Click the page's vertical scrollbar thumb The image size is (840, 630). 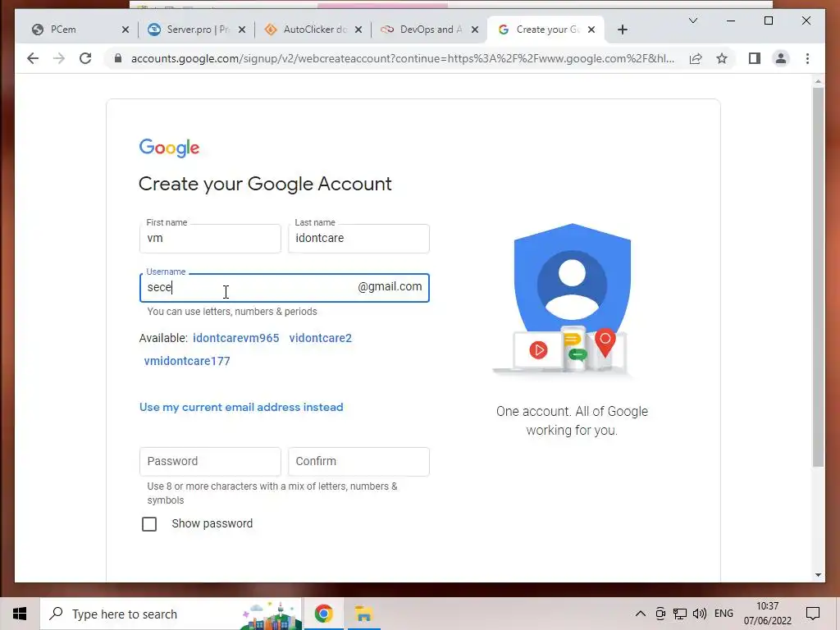818,276
